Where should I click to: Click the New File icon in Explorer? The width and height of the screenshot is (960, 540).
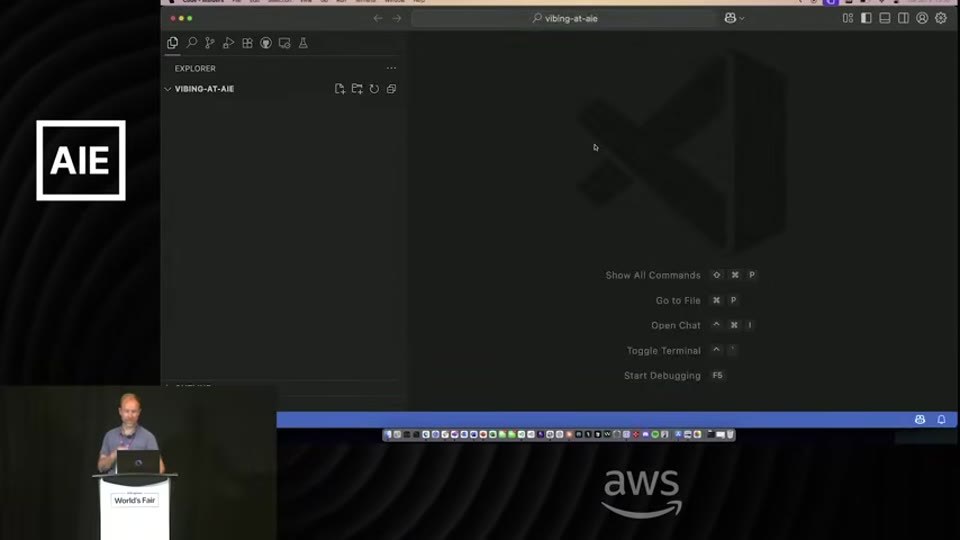point(340,89)
